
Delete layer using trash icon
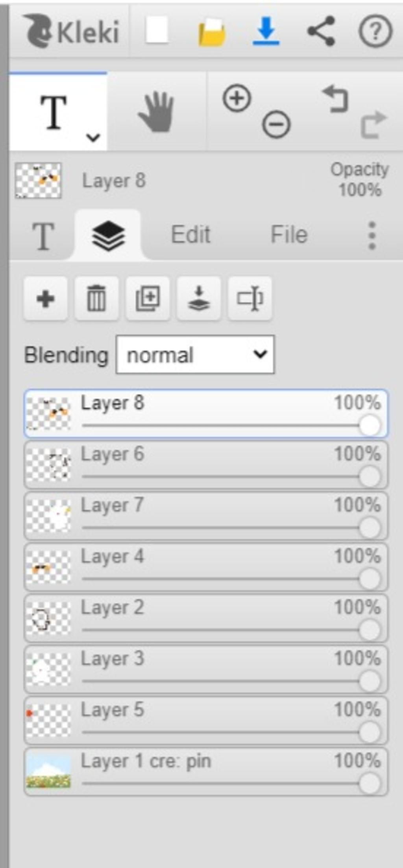coord(96,299)
